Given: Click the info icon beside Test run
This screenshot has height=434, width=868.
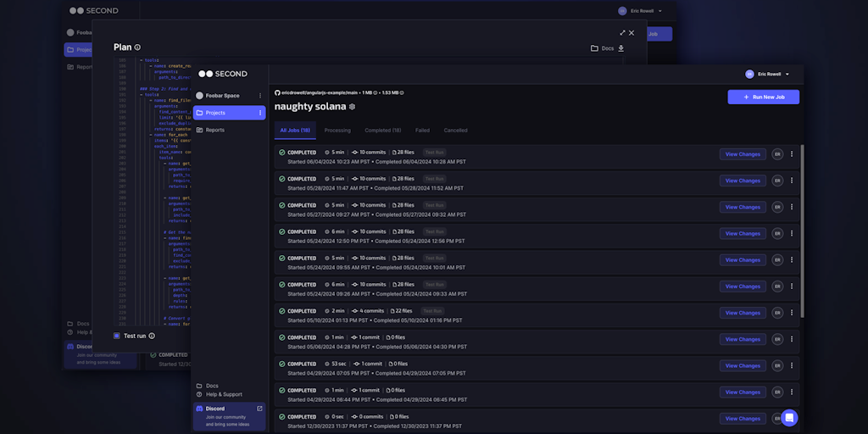Looking at the screenshot, I should pyautogui.click(x=152, y=336).
